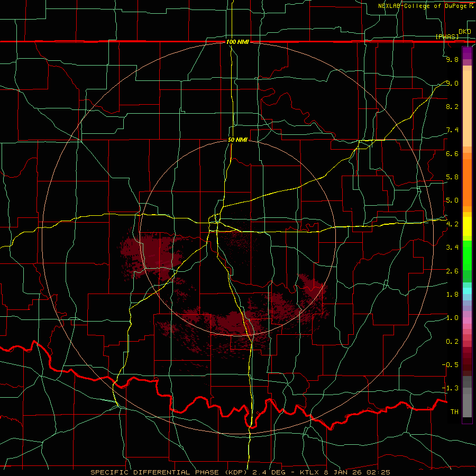The width and height of the screenshot is (476, 476).
Task: Click the 100 NMI range ring label
Action: pos(237,42)
